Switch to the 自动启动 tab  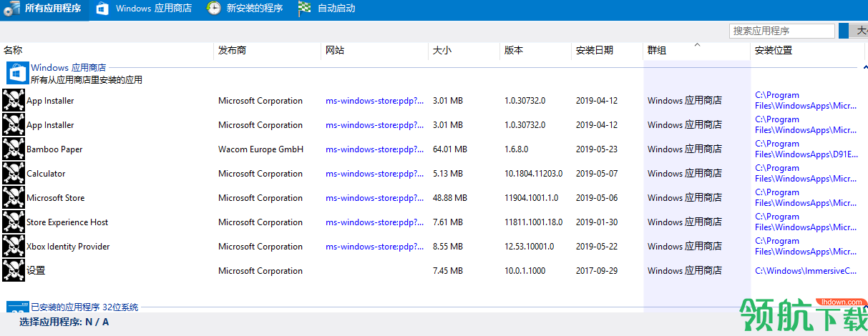point(327,9)
